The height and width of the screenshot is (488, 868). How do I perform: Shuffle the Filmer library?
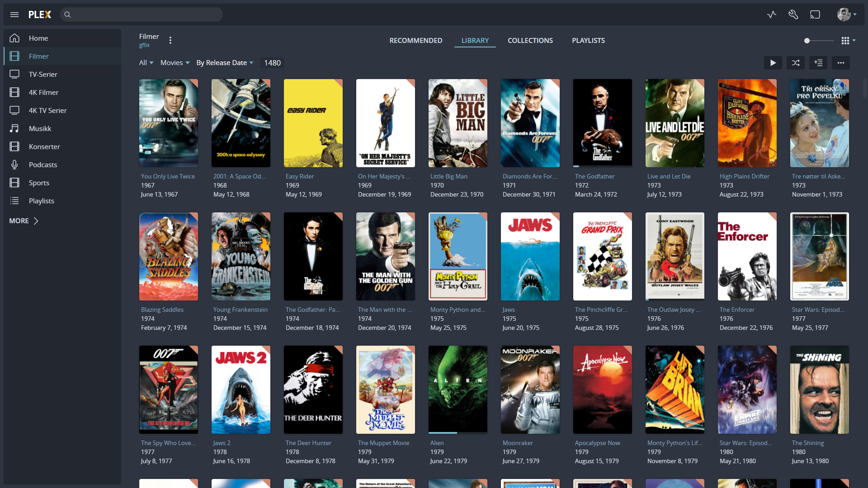[796, 63]
